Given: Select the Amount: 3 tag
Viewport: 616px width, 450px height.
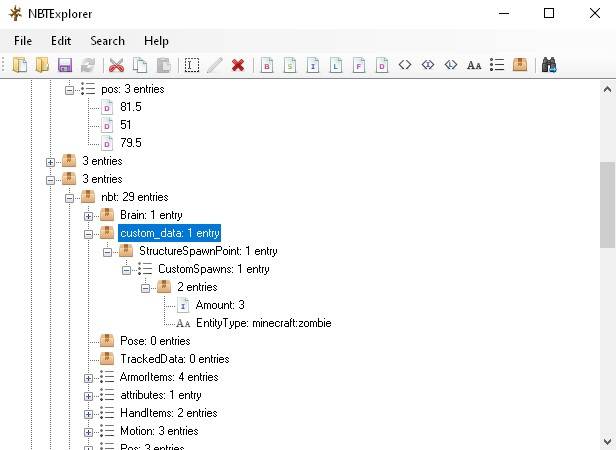Looking at the screenshot, I should pyautogui.click(x=220, y=305).
